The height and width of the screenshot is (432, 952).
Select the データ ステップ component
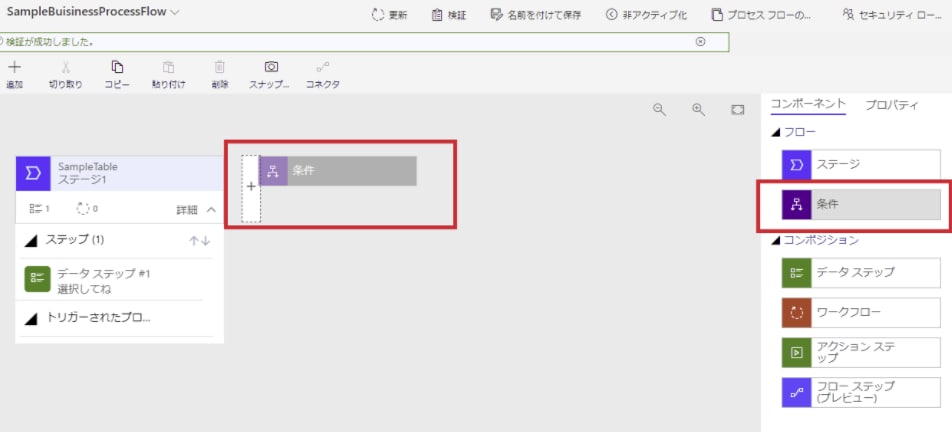click(861, 272)
